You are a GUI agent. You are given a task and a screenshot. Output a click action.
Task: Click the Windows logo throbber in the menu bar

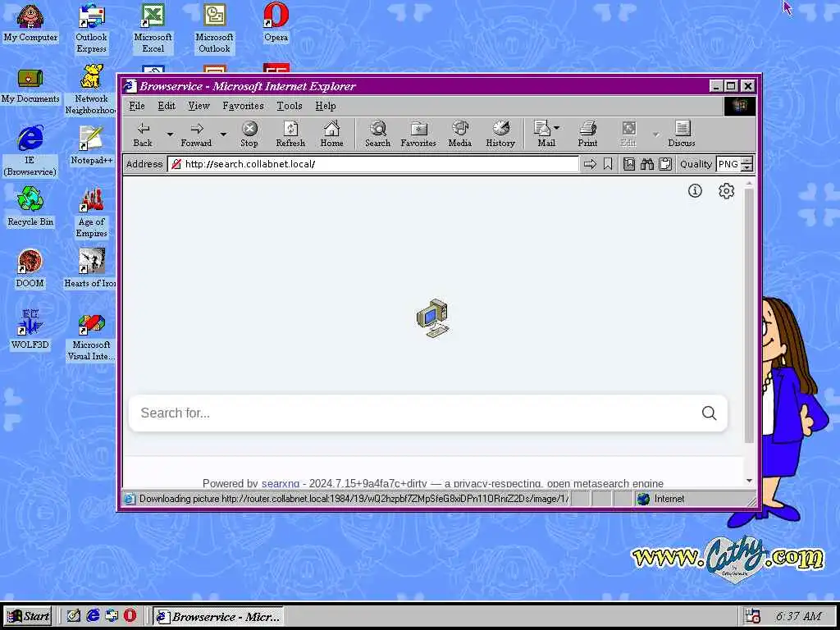[x=740, y=106]
